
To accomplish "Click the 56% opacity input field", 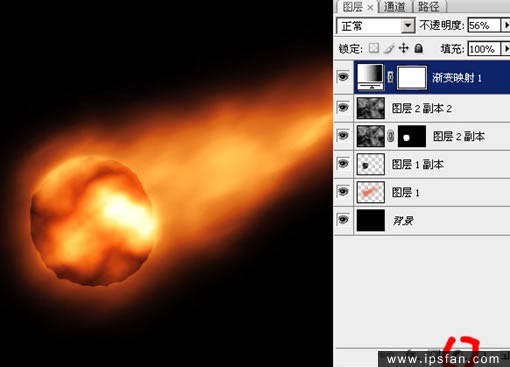I will [x=484, y=25].
